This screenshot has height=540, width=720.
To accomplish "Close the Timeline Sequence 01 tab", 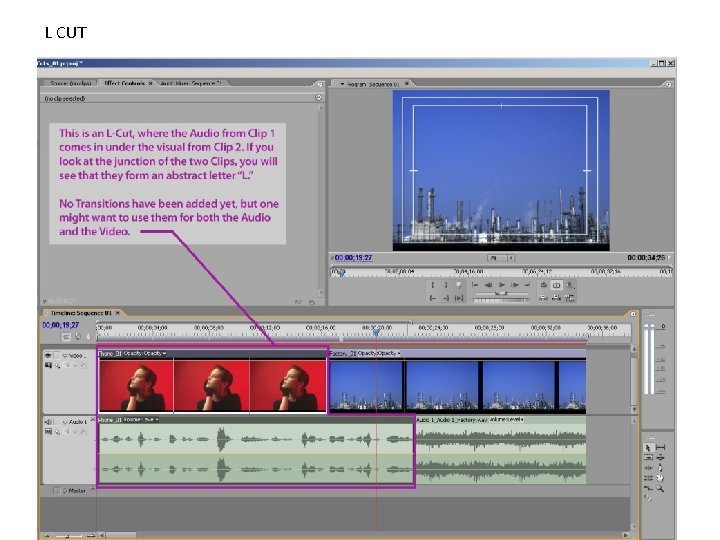I will tap(118, 313).
